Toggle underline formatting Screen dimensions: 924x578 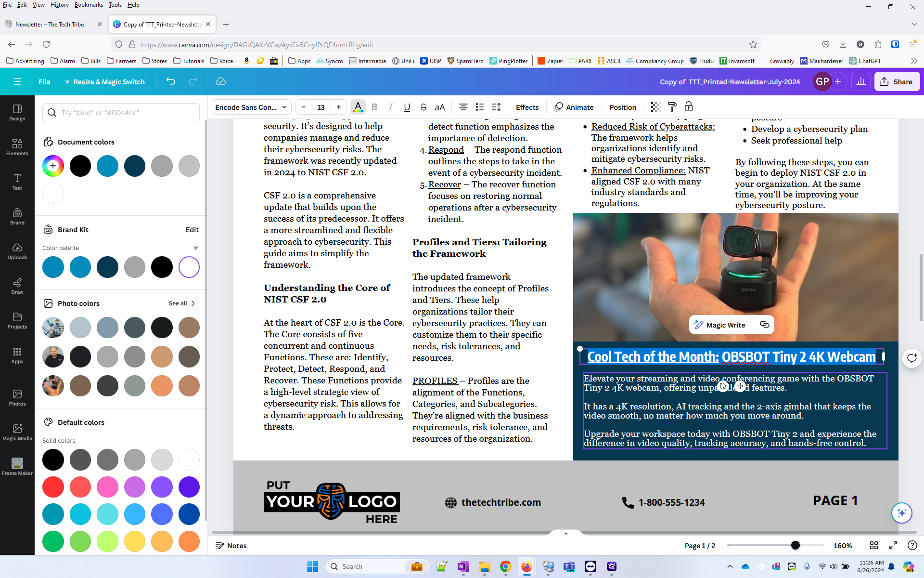407,107
